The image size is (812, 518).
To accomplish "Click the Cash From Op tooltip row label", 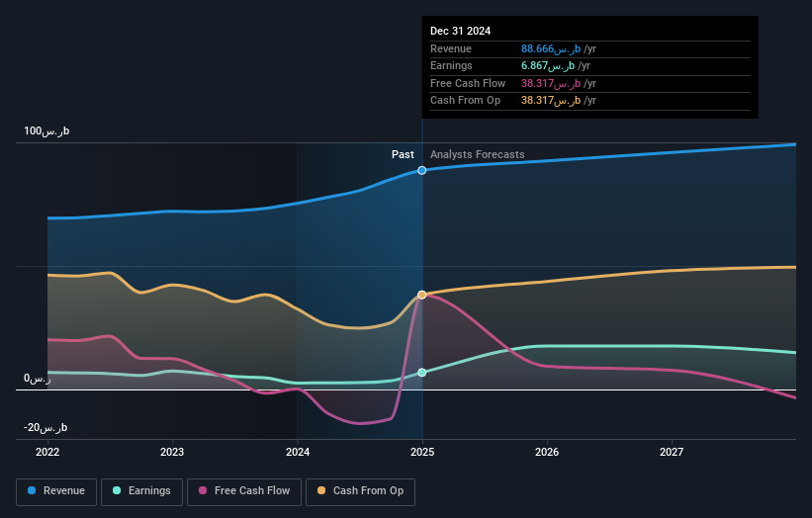I will tap(465, 101).
